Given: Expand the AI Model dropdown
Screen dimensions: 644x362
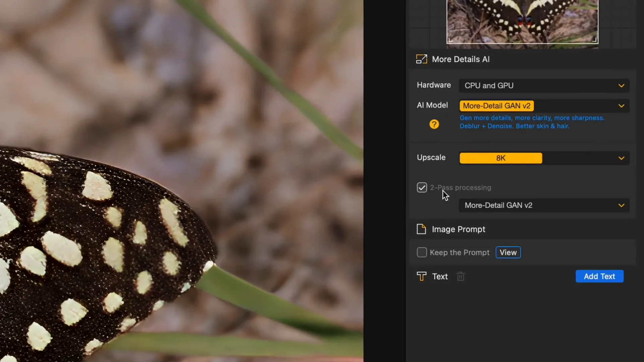Looking at the screenshot, I should 621,106.
